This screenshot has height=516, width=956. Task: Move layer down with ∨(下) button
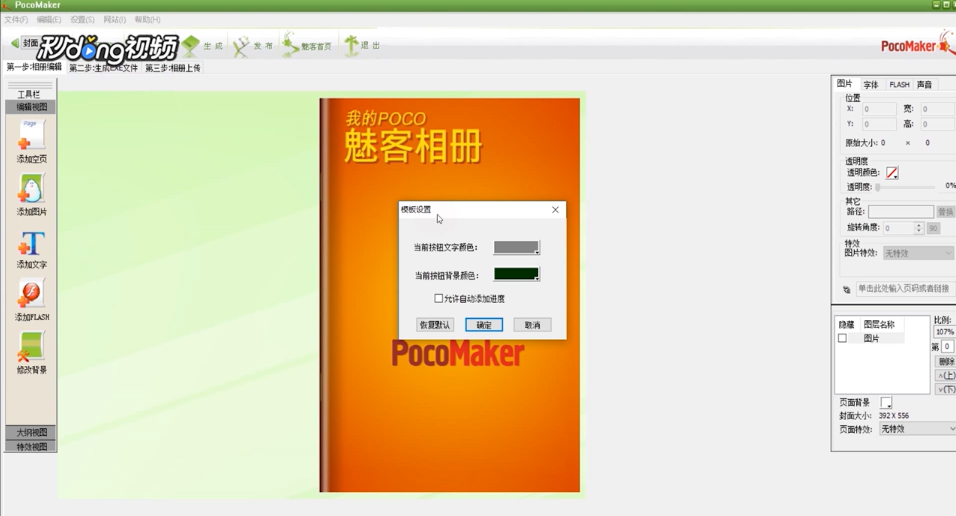(946, 389)
